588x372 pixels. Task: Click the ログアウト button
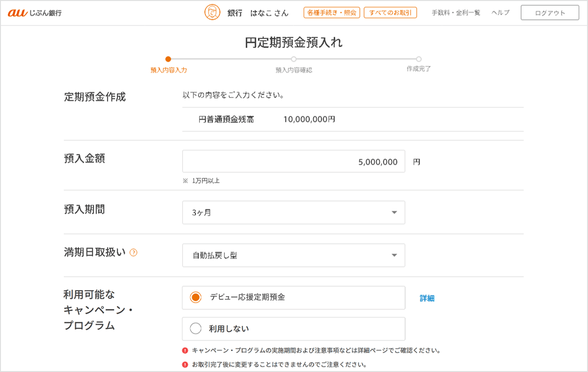click(x=550, y=13)
